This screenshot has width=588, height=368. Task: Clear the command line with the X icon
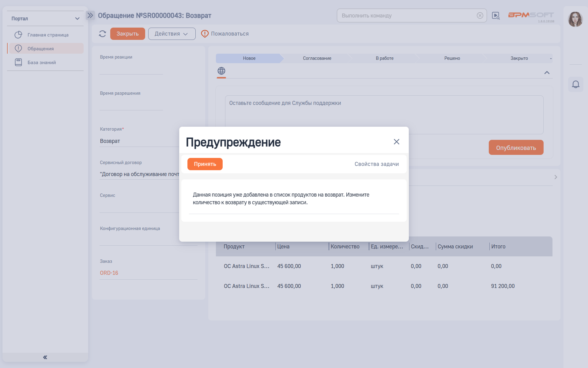480,15
